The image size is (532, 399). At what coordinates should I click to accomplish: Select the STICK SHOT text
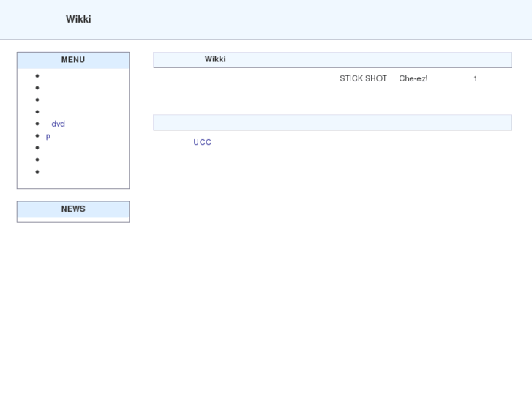(364, 78)
